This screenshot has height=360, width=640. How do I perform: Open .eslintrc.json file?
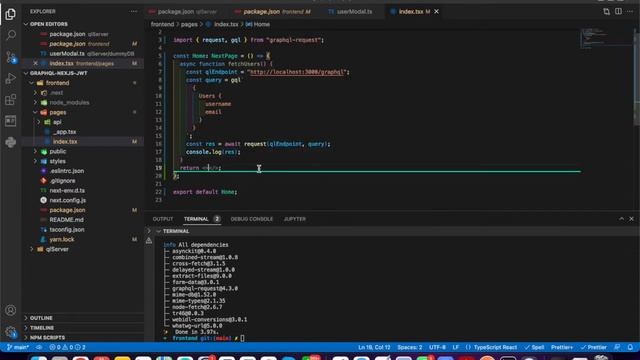(67, 171)
